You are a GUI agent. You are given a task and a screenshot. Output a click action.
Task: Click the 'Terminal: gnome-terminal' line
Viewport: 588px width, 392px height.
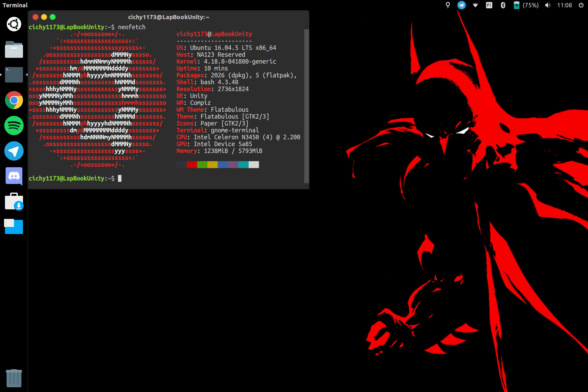[217, 130]
